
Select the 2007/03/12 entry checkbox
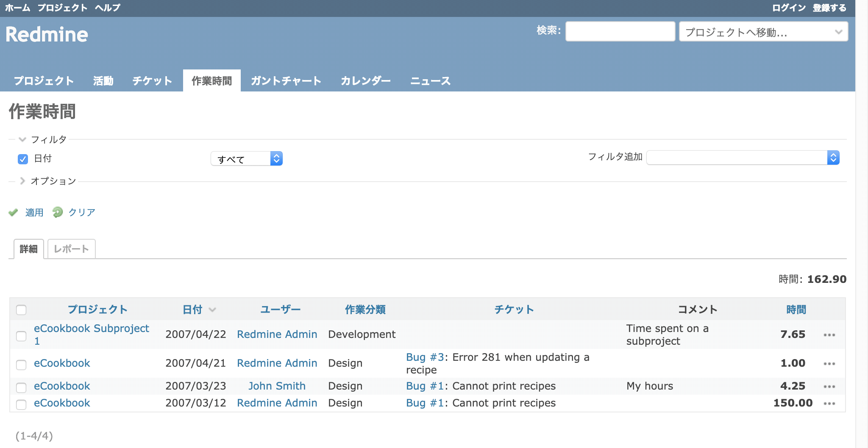coord(21,404)
